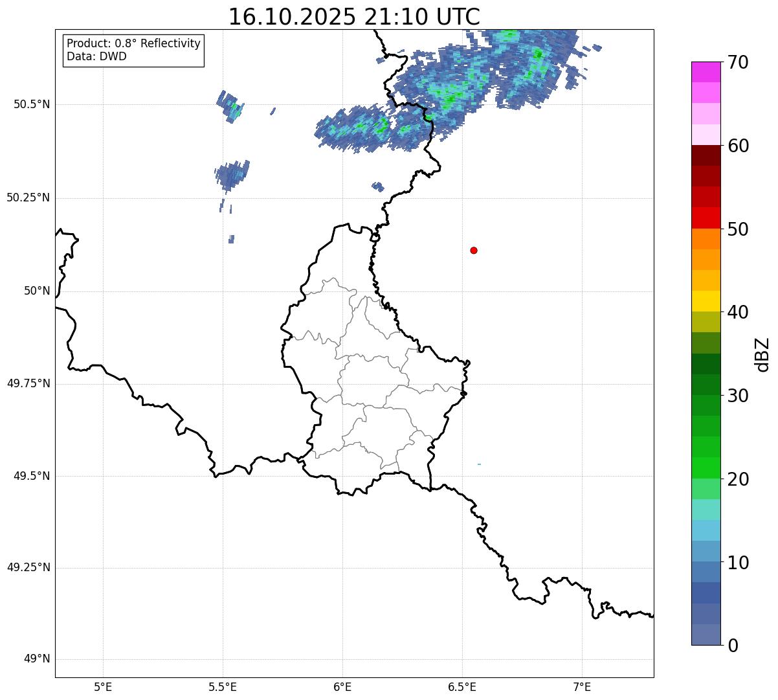Click the "Data: DWD" text
778x700 pixels.
(x=96, y=56)
